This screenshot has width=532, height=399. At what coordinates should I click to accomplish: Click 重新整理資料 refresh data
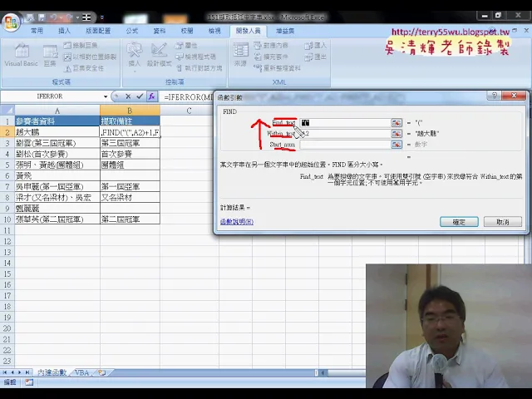tap(277, 68)
